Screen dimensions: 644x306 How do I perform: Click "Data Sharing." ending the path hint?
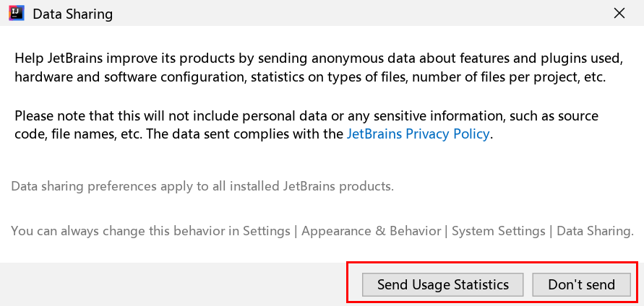595,232
